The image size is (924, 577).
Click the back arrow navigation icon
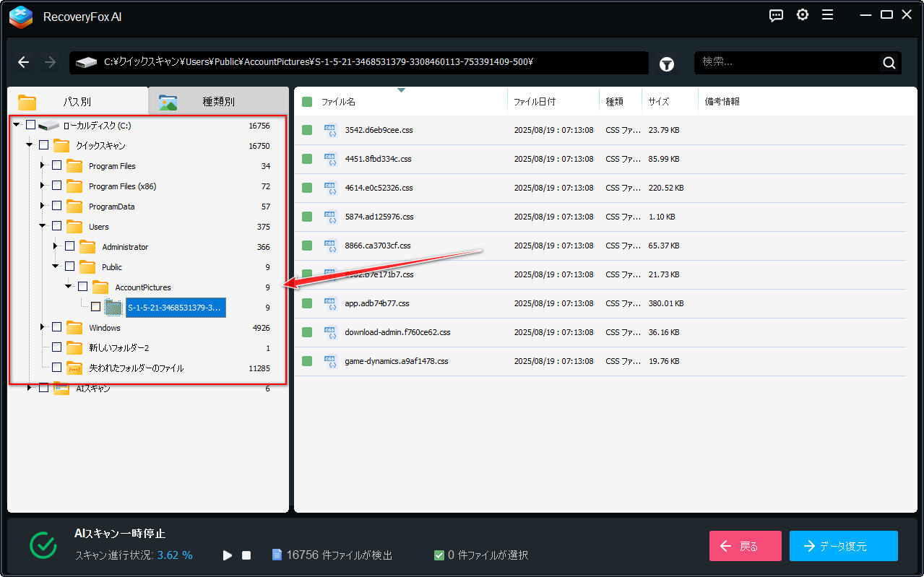24,63
